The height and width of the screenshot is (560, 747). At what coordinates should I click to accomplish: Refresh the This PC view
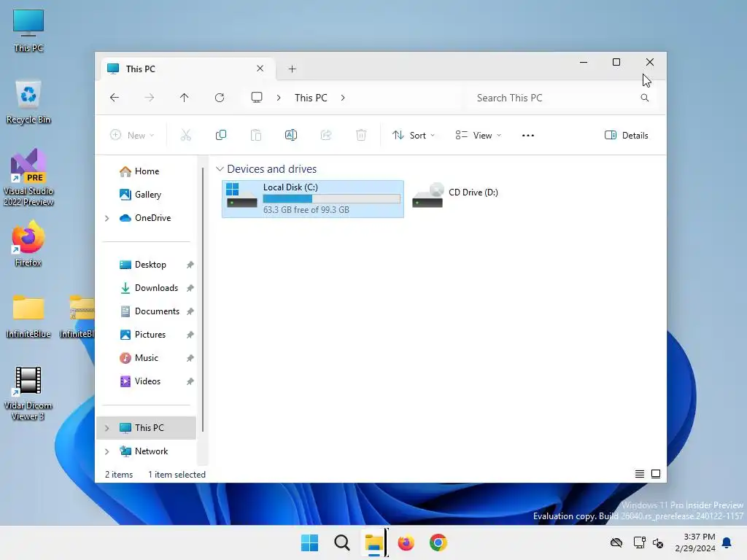coord(219,98)
